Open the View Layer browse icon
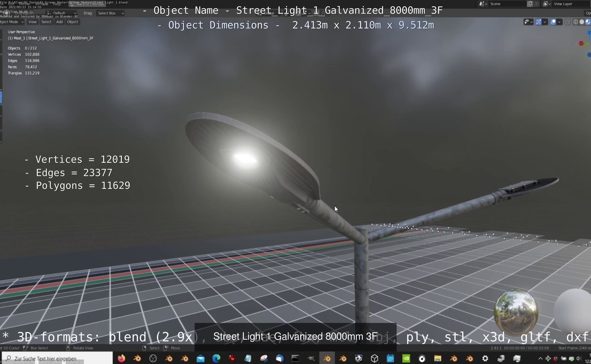The width and height of the screenshot is (591, 364). pos(547,4)
